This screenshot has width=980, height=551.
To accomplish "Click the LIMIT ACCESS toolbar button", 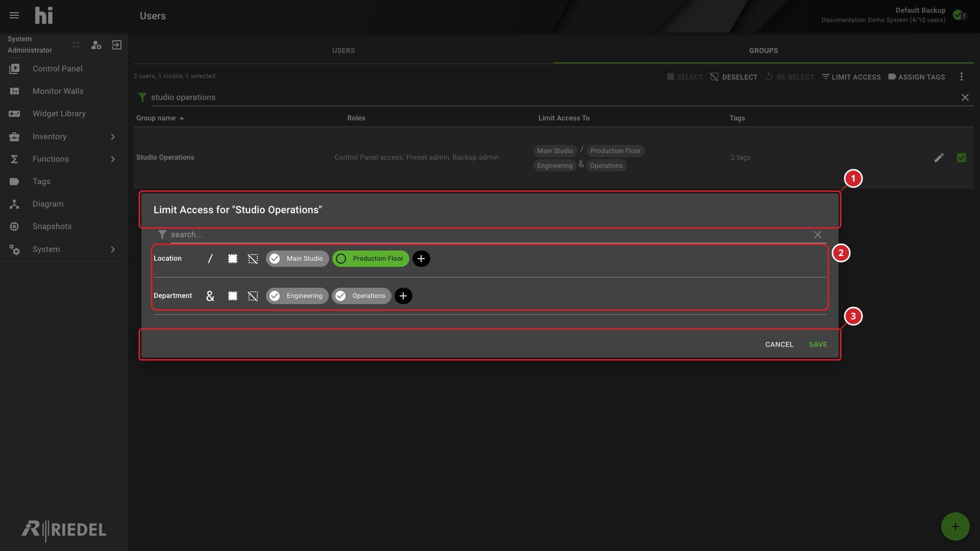I will [851, 77].
